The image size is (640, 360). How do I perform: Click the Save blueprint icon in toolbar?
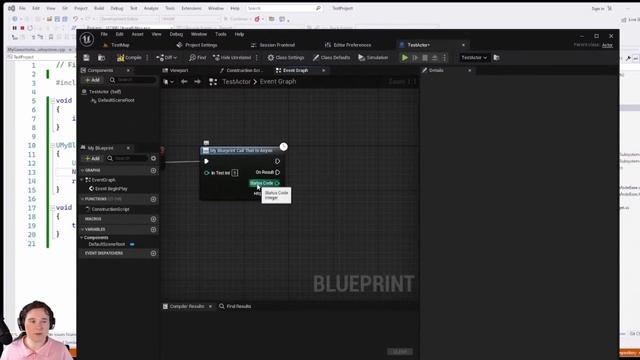[86, 58]
